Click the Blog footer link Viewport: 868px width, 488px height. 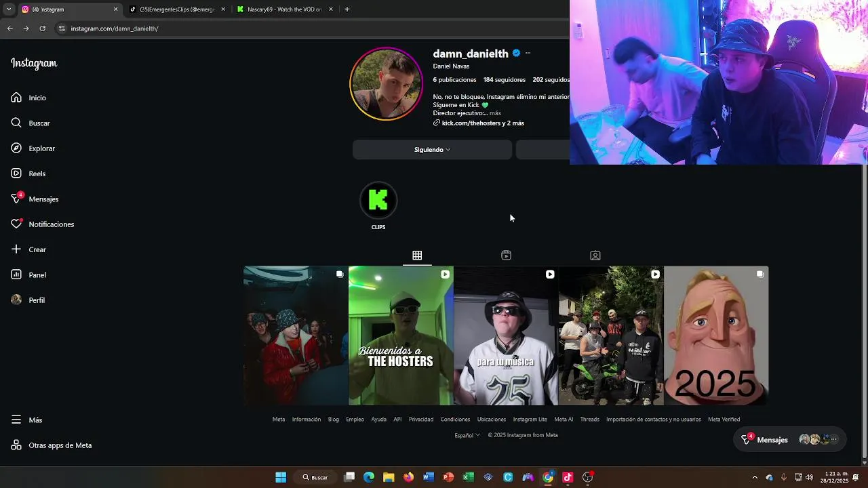click(x=334, y=420)
